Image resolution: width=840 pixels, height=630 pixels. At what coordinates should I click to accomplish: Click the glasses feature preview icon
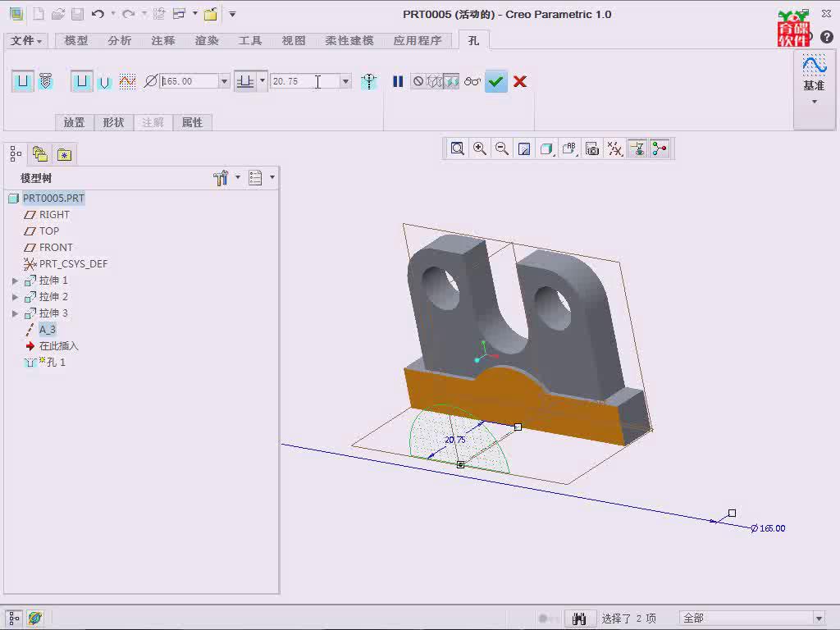[x=472, y=81]
